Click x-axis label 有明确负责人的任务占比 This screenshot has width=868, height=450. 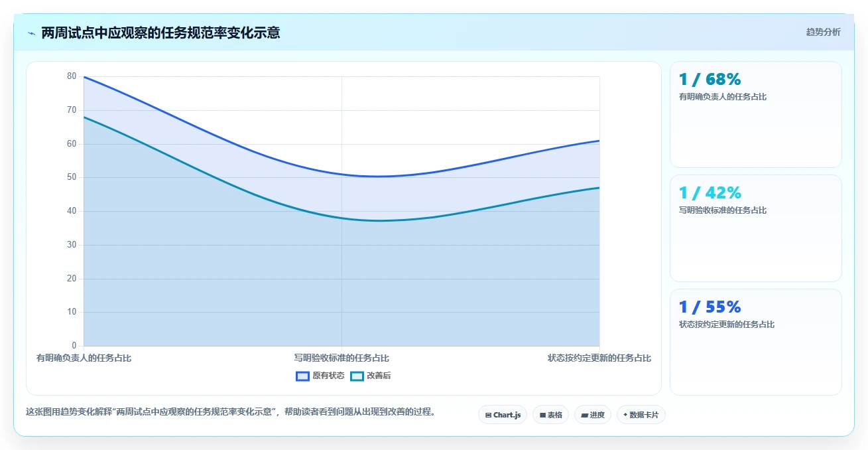pos(84,358)
